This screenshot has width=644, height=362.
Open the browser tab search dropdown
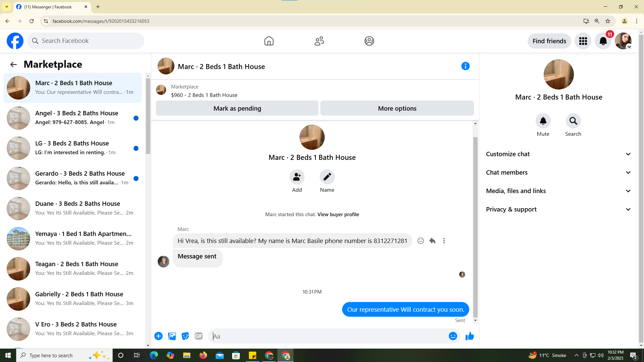7,7
